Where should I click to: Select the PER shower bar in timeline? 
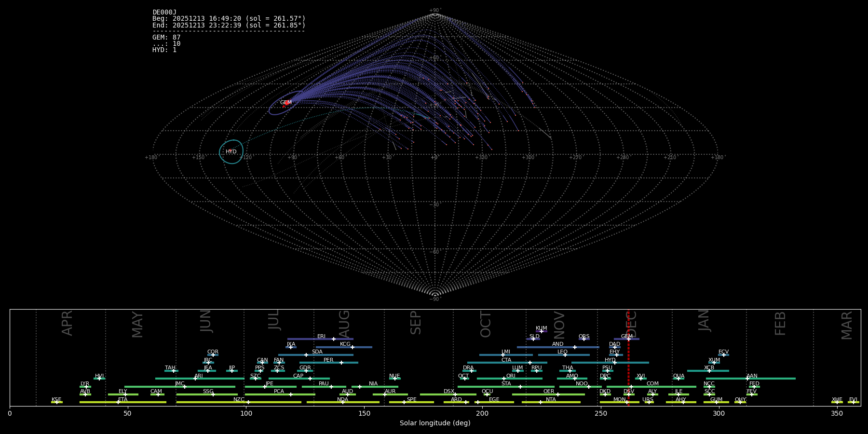(328, 363)
